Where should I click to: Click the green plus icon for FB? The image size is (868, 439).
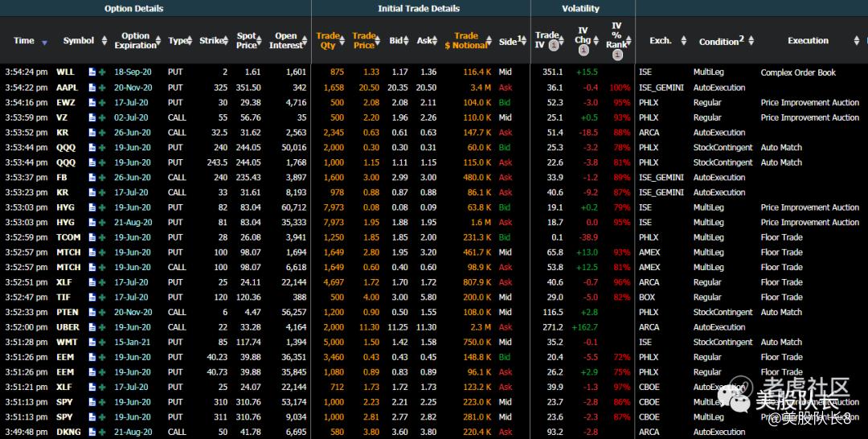point(102,177)
